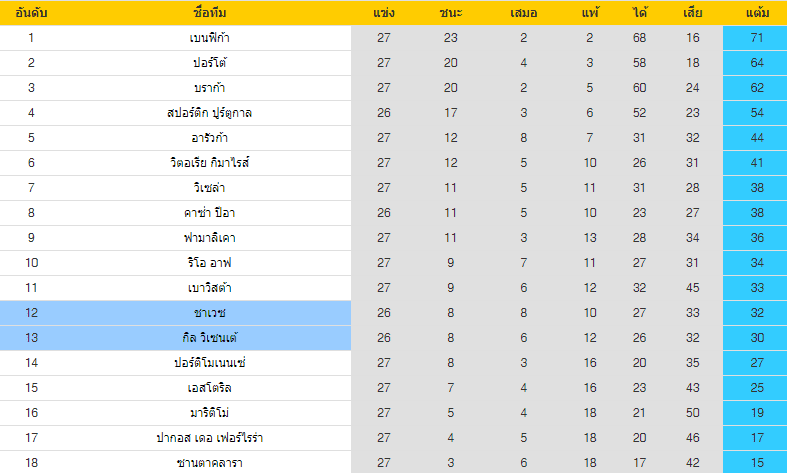Image resolution: width=787 pixels, height=473 pixels.
Task: Click the blue 15 points cell
Action: pyautogui.click(x=756, y=463)
